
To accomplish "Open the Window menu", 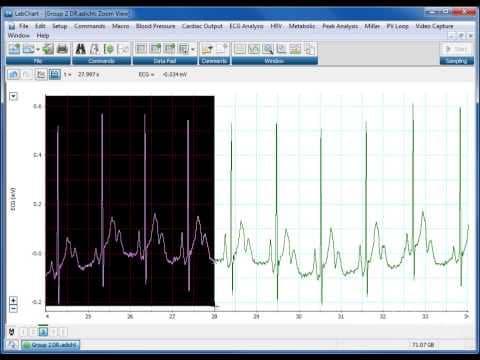I will [x=19, y=35].
